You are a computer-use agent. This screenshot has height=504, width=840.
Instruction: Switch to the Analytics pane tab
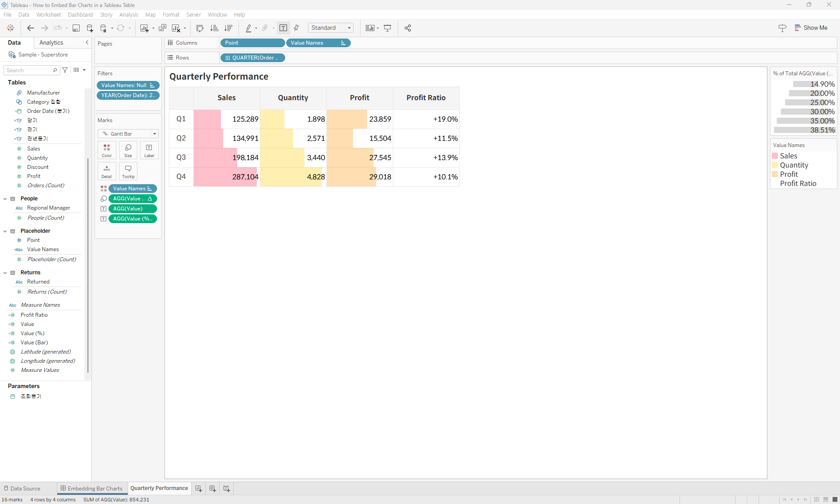51,42
